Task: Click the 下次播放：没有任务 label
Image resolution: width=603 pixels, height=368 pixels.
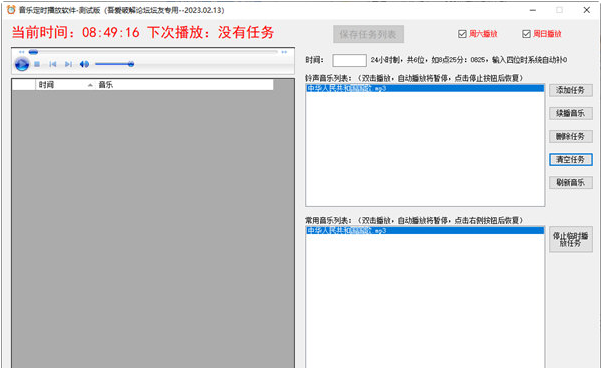Action: coord(210,32)
